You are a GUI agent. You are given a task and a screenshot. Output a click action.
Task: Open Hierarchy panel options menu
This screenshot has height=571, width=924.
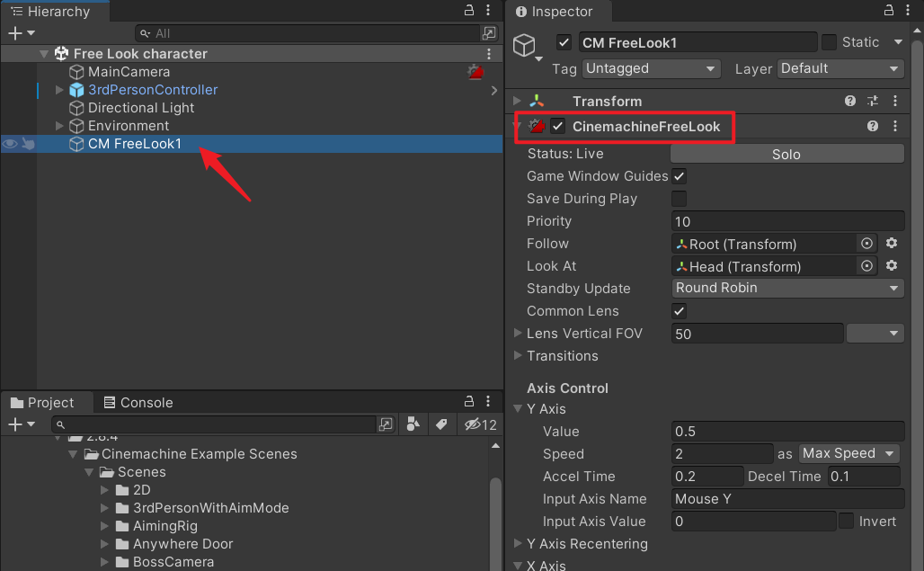(488, 10)
